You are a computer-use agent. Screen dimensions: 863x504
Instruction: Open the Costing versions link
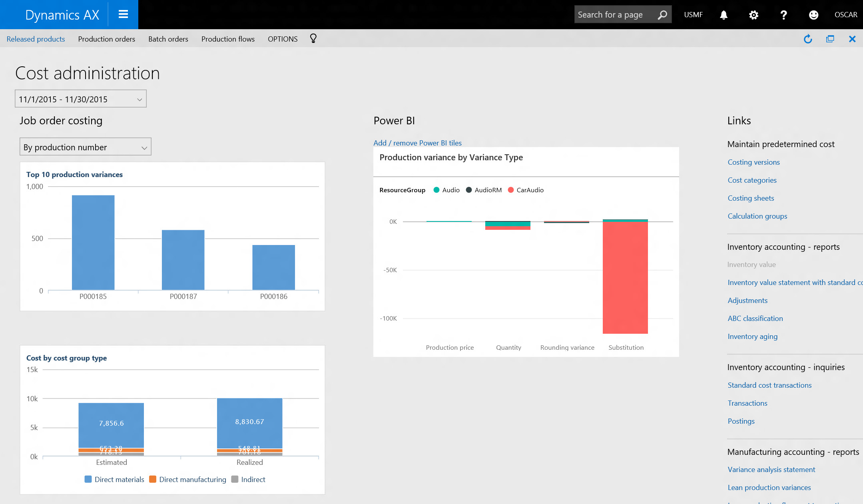(x=753, y=162)
